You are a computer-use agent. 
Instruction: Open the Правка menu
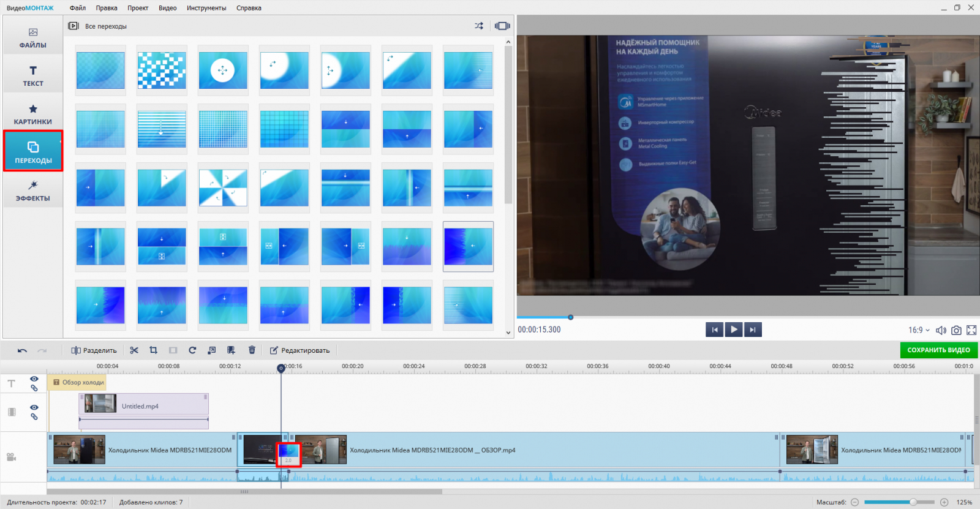tap(107, 8)
